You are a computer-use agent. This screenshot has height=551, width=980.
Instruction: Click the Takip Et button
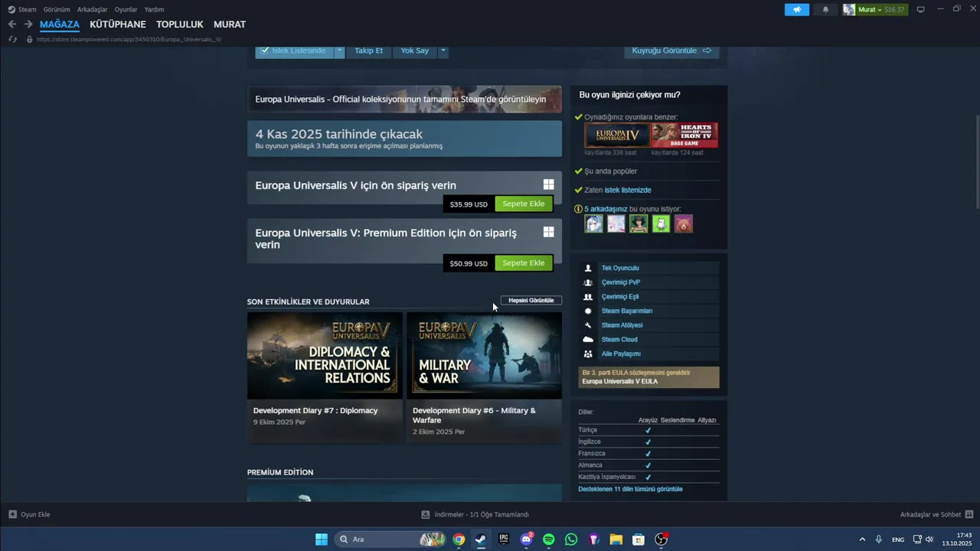[368, 51]
